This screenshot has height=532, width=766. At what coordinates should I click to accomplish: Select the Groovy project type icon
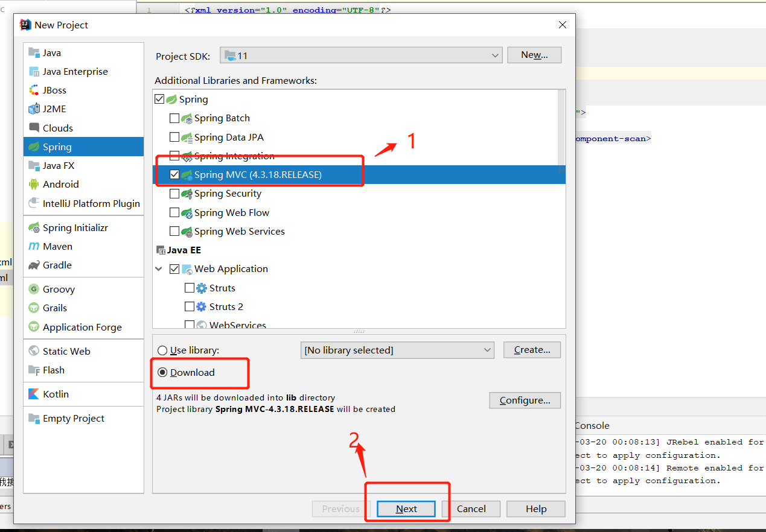click(x=35, y=289)
